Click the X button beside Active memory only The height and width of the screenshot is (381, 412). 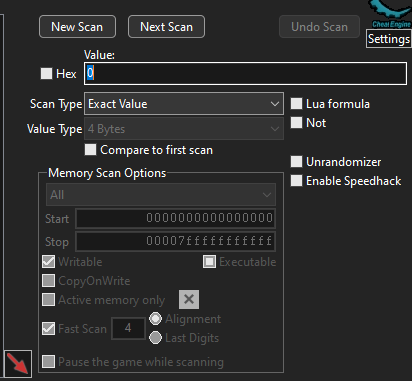(x=189, y=299)
